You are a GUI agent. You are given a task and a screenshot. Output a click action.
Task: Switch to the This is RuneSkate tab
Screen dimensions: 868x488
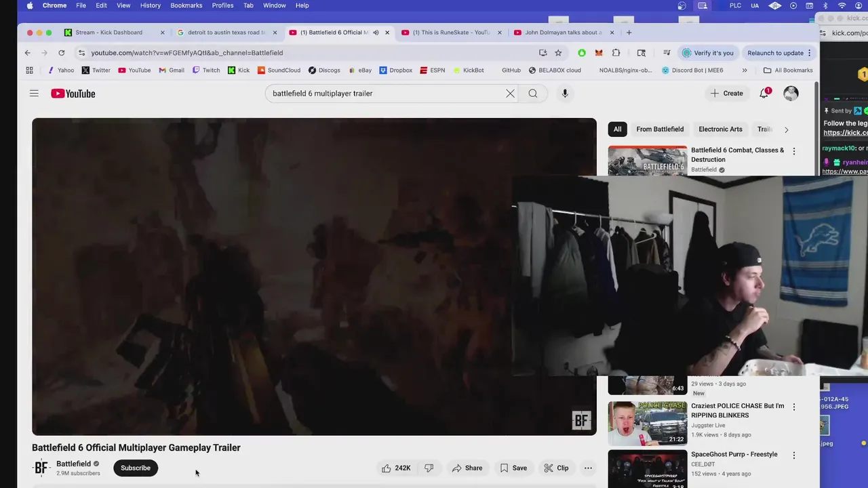click(x=451, y=33)
